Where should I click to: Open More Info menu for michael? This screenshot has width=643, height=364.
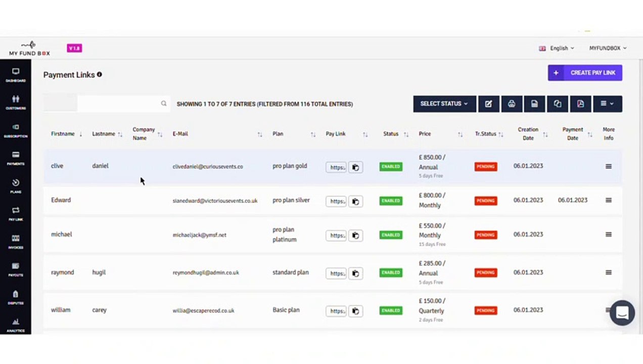pyautogui.click(x=609, y=235)
